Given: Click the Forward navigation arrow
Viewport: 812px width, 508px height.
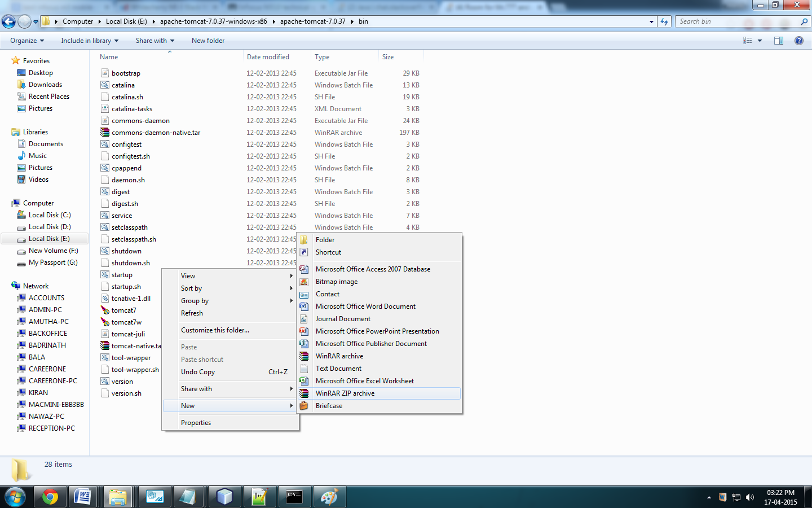Looking at the screenshot, I should (24, 21).
